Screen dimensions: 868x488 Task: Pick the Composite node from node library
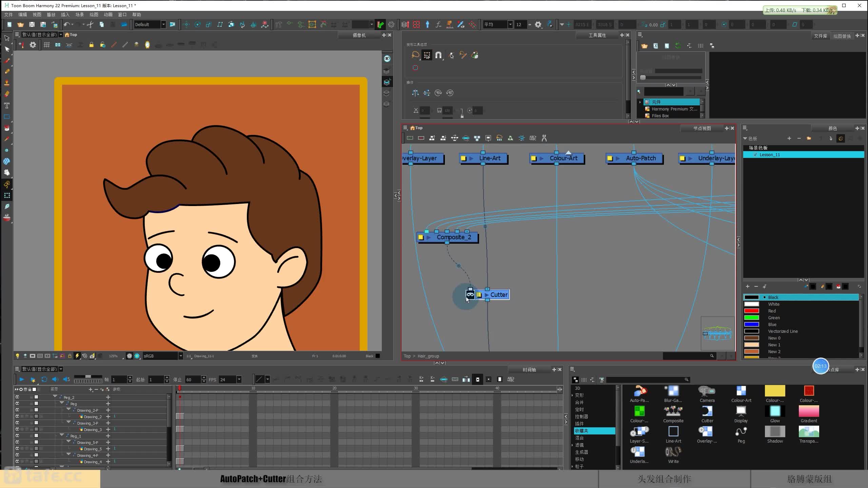point(673,414)
